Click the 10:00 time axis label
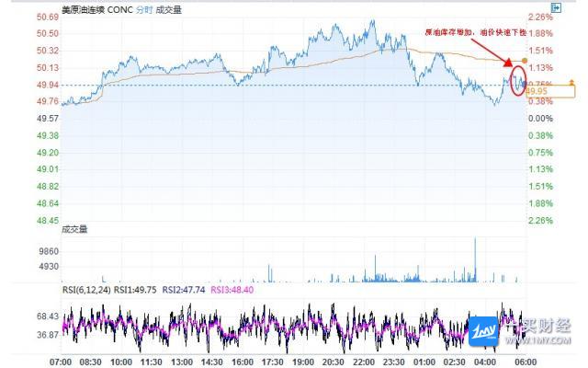 coord(121,362)
